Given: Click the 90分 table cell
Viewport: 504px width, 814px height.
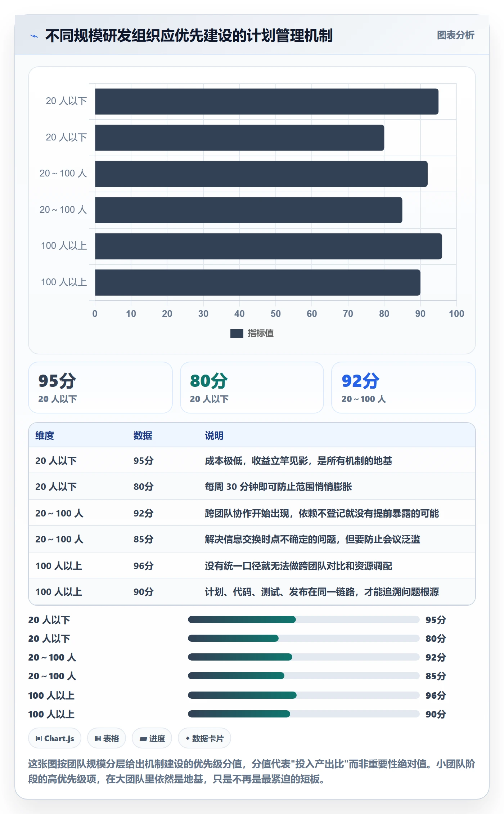Looking at the screenshot, I should tap(144, 592).
